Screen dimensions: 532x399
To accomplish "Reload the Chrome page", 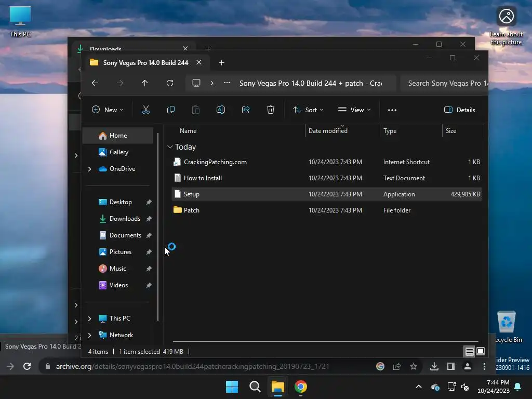I will pyautogui.click(x=27, y=366).
